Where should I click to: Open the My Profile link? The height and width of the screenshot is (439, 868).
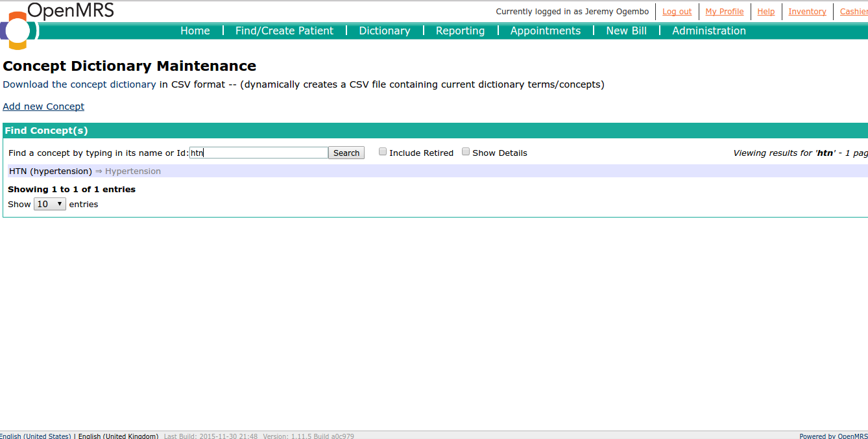(x=724, y=12)
